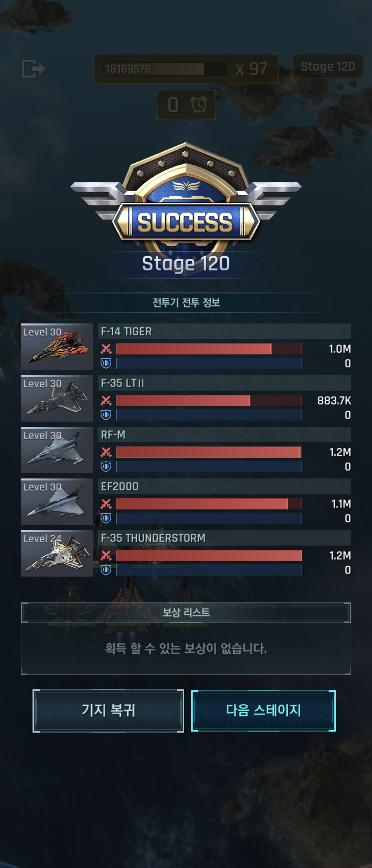Tap the EF2000 crossed swords attack icon
The height and width of the screenshot is (868, 372).
(106, 504)
